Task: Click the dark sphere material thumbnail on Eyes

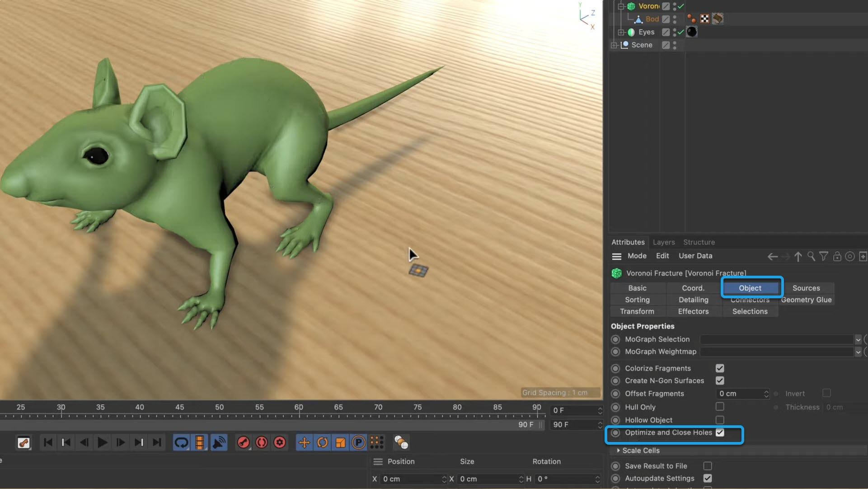Action: [691, 32]
